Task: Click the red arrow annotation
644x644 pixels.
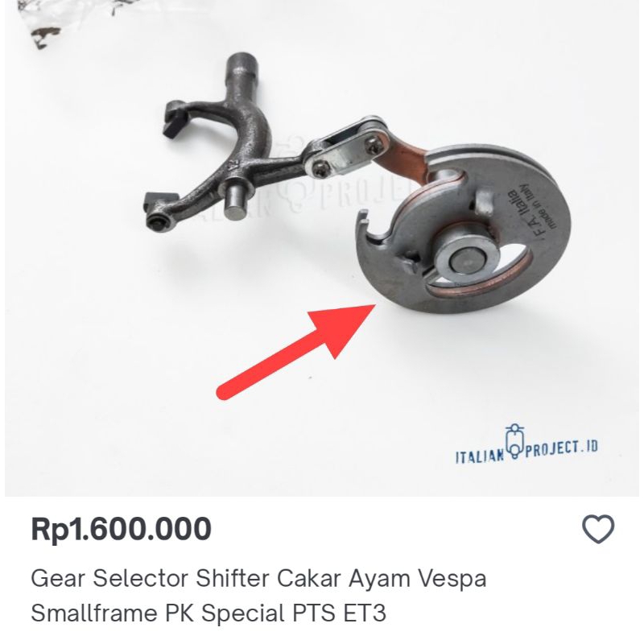Action: (x=295, y=352)
